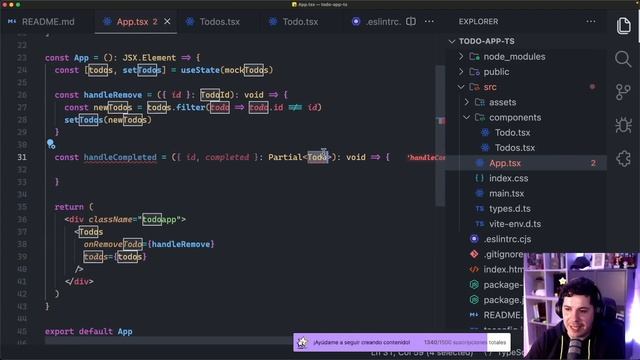Open vite-env.d.ts in the explorer
640x360 pixels.
point(515,224)
